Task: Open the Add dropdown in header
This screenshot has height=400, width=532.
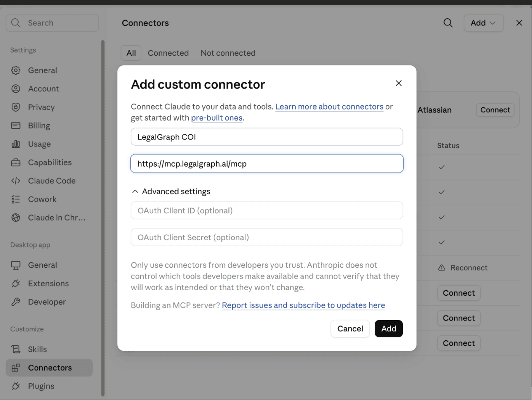Action: (483, 23)
